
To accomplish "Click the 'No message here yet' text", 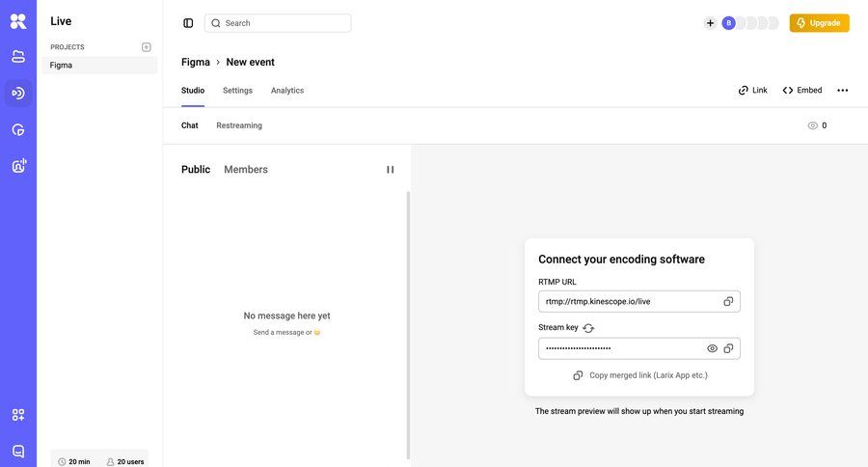I will pyautogui.click(x=286, y=316).
